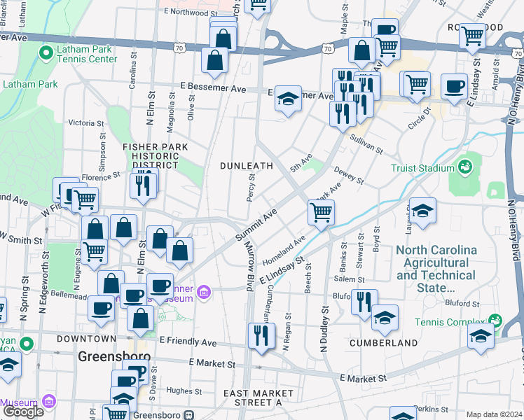Click the school marker beside Laurel St
This screenshot has height=420, width=524.
pyautogui.click(x=422, y=211)
